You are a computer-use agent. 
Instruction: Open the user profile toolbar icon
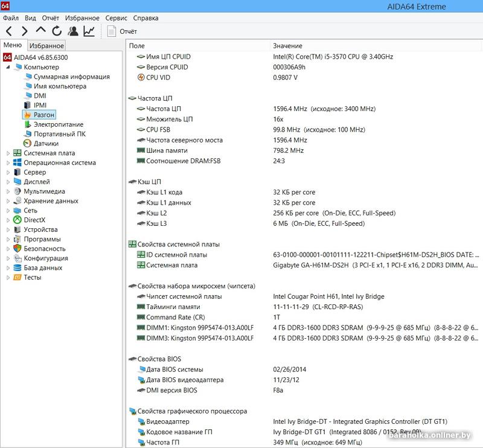coord(73,31)
